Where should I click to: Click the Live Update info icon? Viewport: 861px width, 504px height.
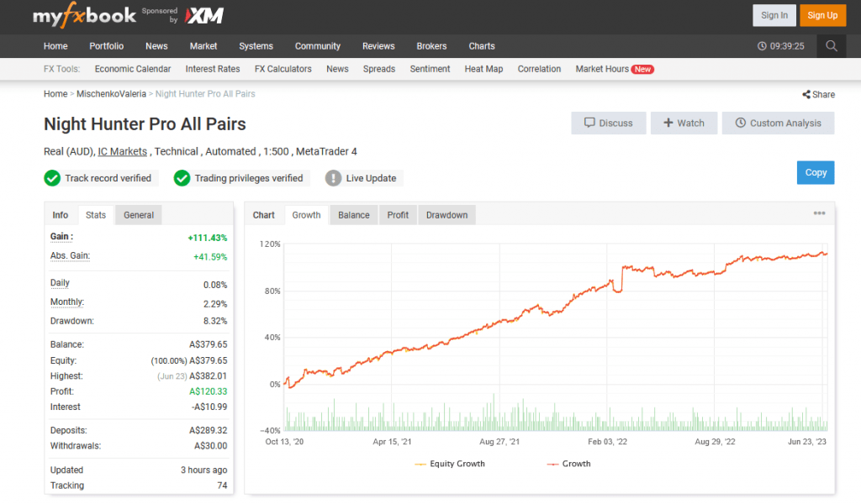[334, 178]
